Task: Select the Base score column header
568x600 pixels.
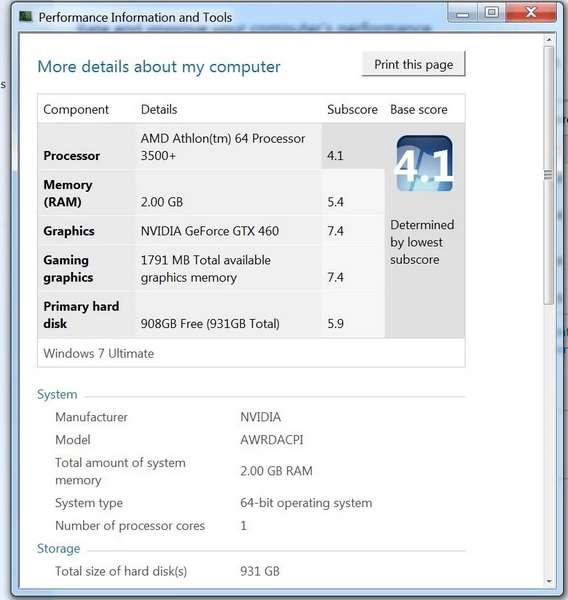Action: point(419,109)
